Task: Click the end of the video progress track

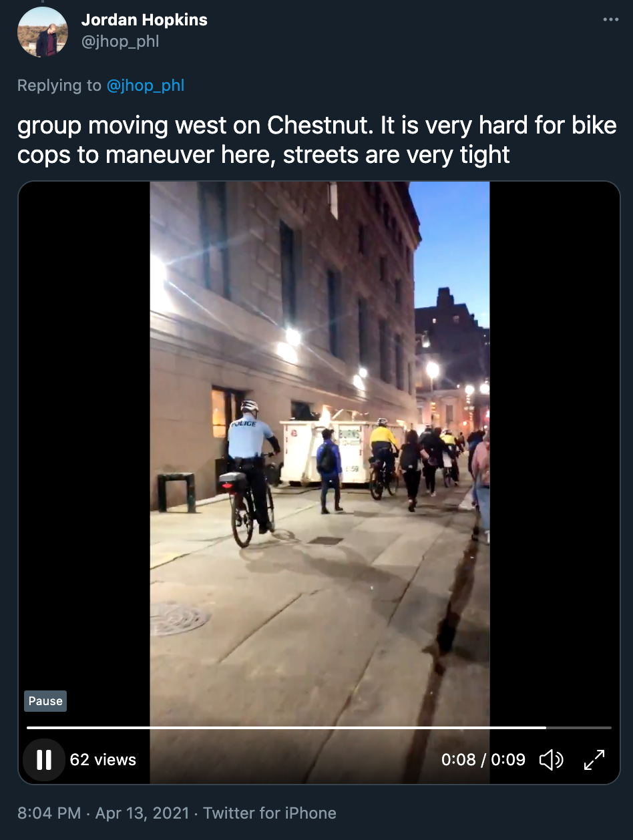Action: tap(608, 727)
